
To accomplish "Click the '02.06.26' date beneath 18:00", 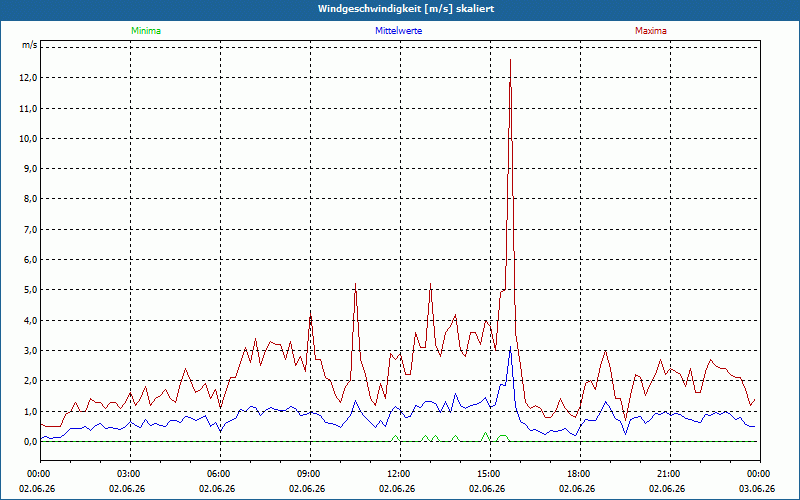I will click(x=577, y=488).
